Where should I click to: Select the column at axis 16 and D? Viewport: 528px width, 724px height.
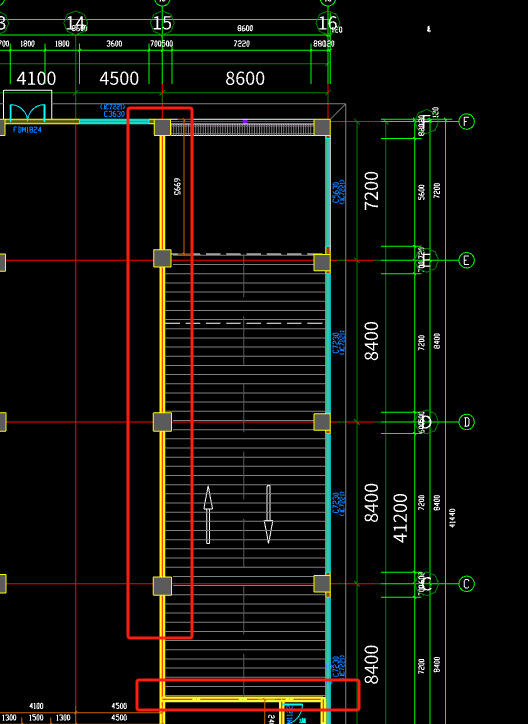click(322, 422)
